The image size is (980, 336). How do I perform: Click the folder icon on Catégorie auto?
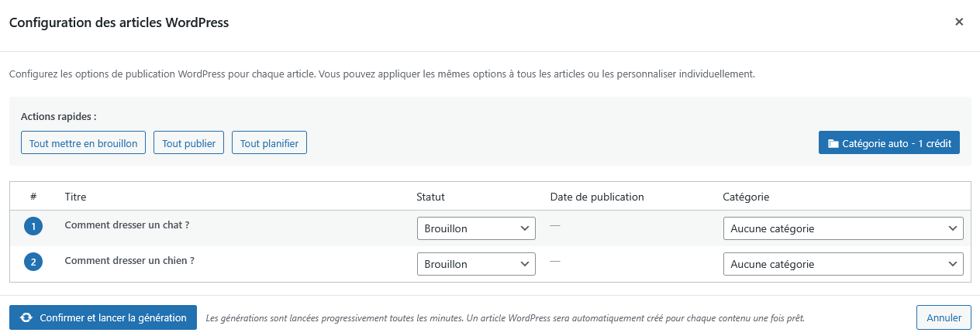833,143
